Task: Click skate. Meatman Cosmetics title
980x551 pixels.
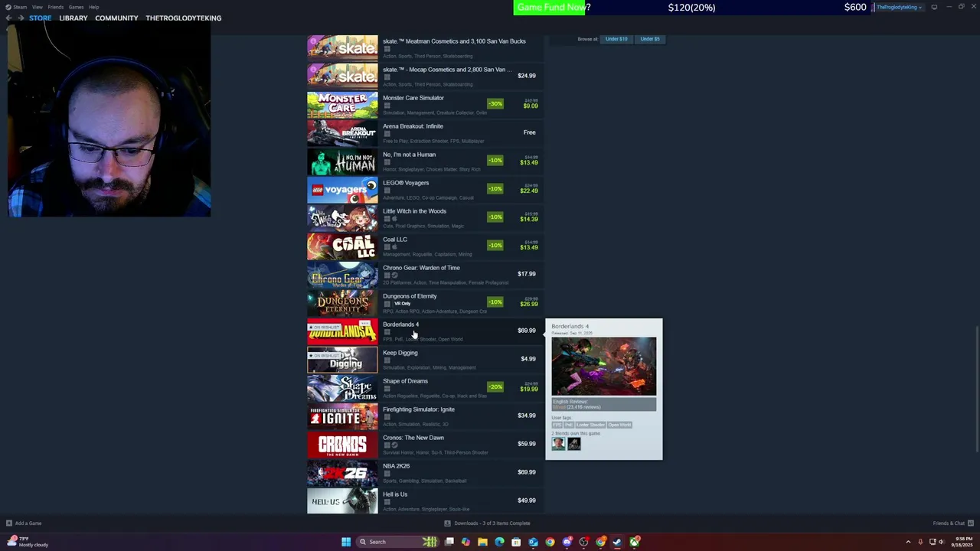Action: [x=454, y=41]
